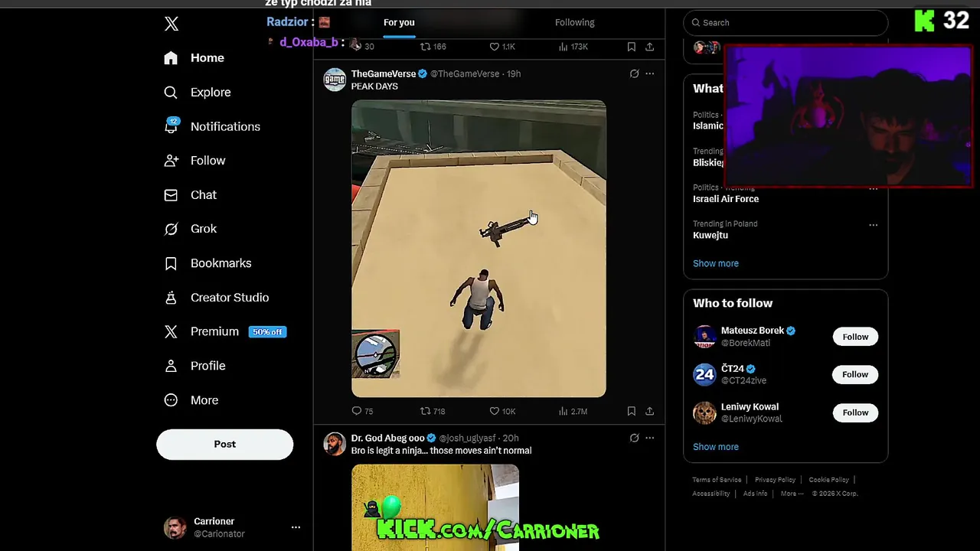Expand the footer More menu
This screenshot has height=551, width=980.
(792, 494)
